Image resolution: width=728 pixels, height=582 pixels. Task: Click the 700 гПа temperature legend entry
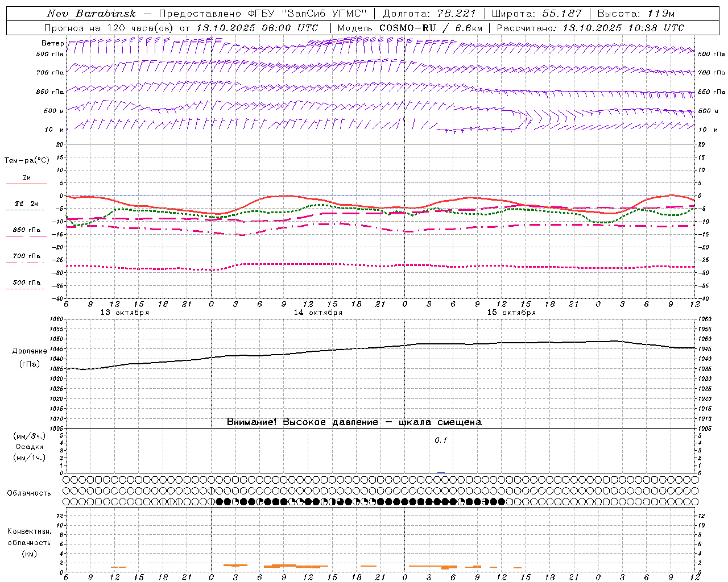coord(27,256)
